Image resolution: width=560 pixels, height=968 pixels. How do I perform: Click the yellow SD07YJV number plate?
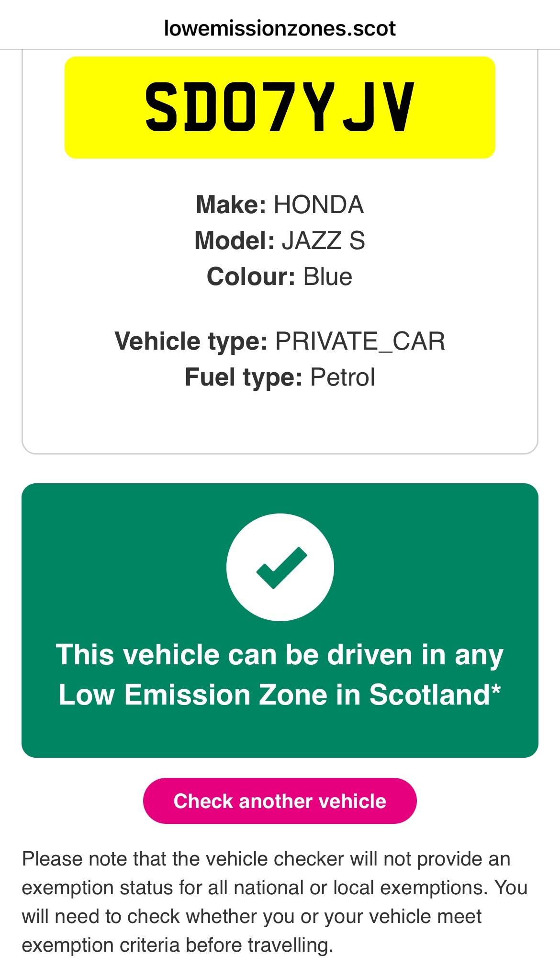pos(280,107)
